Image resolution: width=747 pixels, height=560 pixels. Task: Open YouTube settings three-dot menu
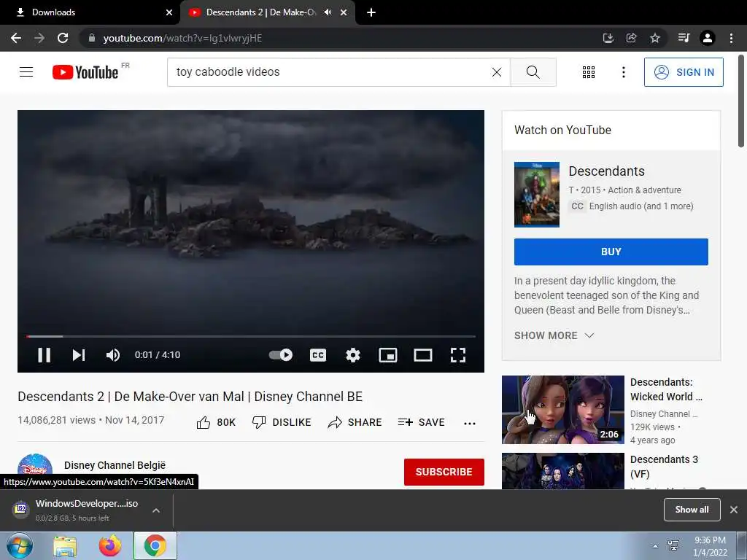pos(623,72)
